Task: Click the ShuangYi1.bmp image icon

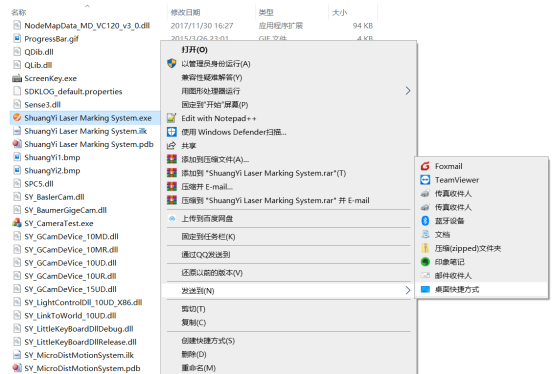Action: click(x=17, y=157)
